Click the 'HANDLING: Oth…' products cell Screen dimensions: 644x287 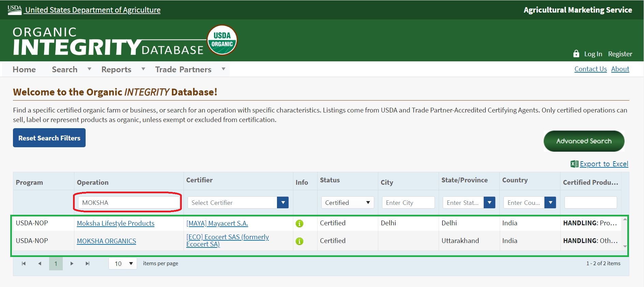[590, 241]
